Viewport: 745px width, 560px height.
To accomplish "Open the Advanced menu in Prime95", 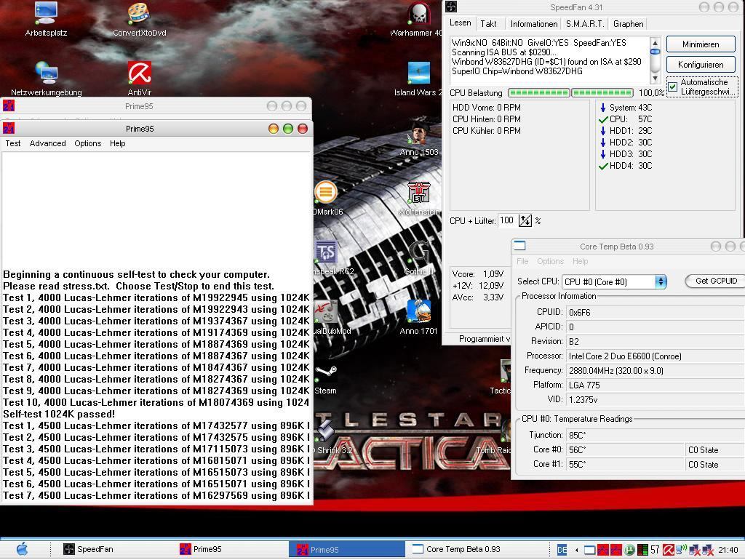I will click(x=47, y=143).
